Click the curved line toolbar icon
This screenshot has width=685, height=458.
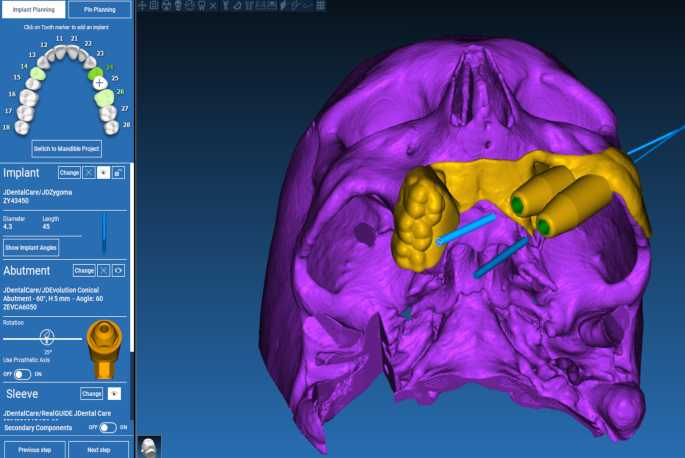point(308,5)
